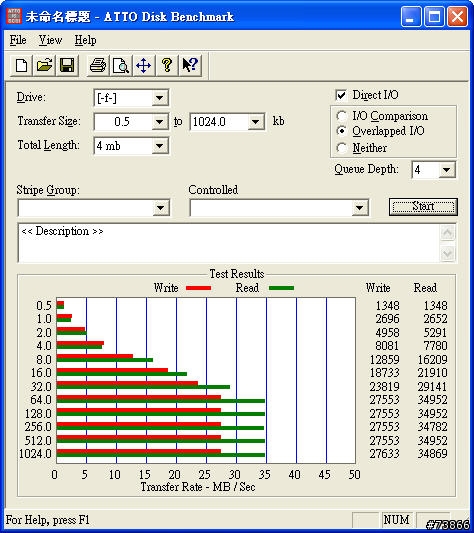The image size is (474, 533).
Task: Expand the Stripe Group dropdown
Action: click(x=160, y=208)
